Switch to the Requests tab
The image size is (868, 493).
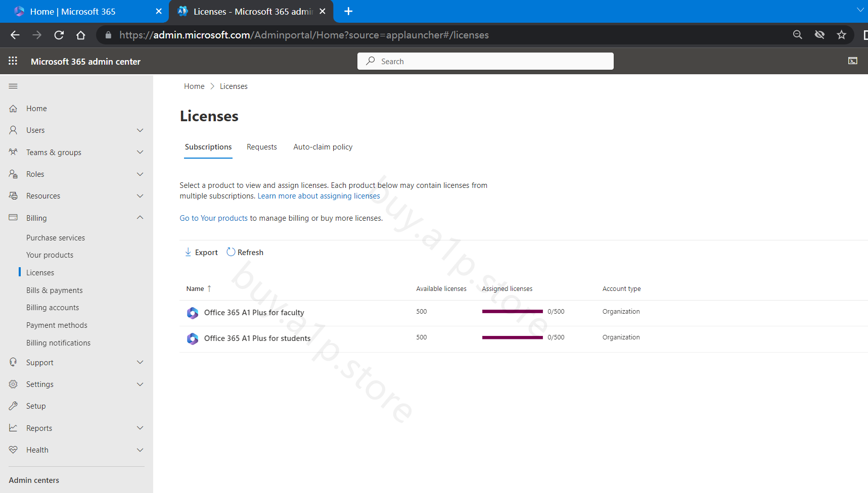(x=262, y=147)
